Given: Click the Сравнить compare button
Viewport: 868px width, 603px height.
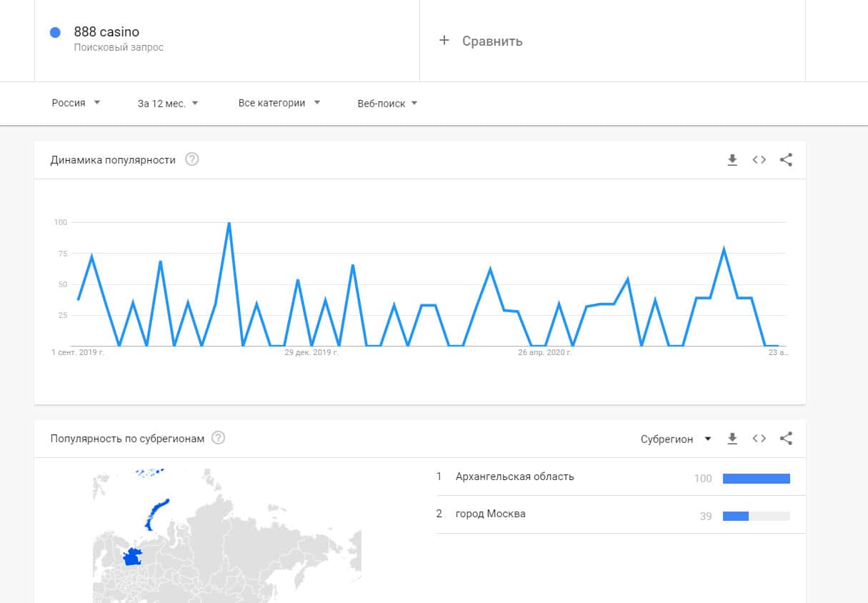Looking at the screenshot, I should pyautogui.click(x=492, y=41).
